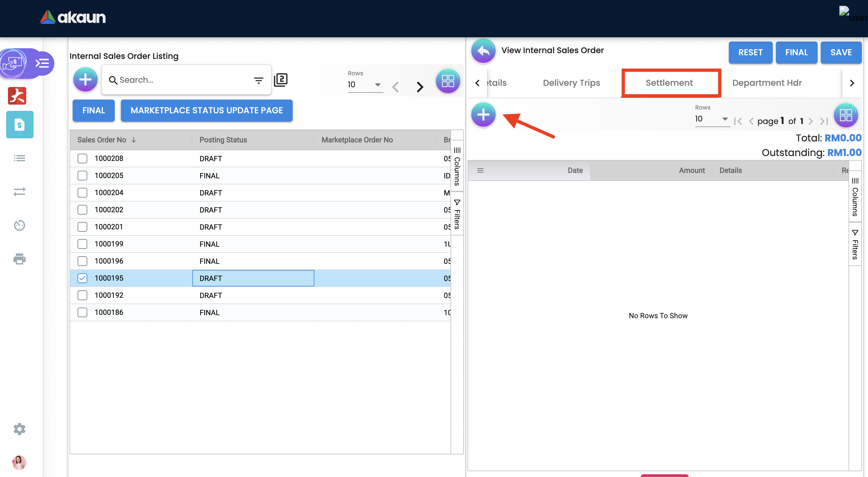Uncheck the box for order 1000195
The width and height of the screenshot is (868, 477).
(82, 278)
